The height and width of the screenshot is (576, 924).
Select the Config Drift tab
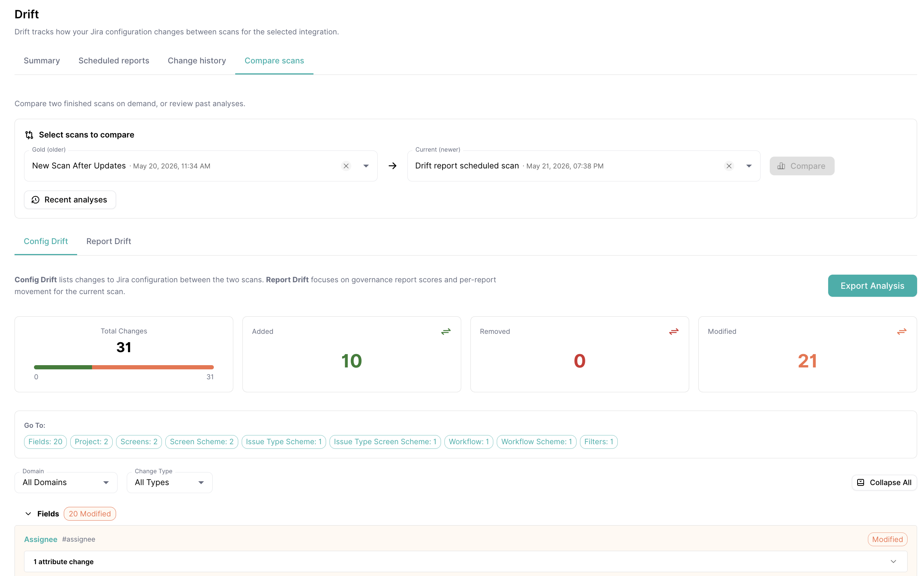[46, 241]
